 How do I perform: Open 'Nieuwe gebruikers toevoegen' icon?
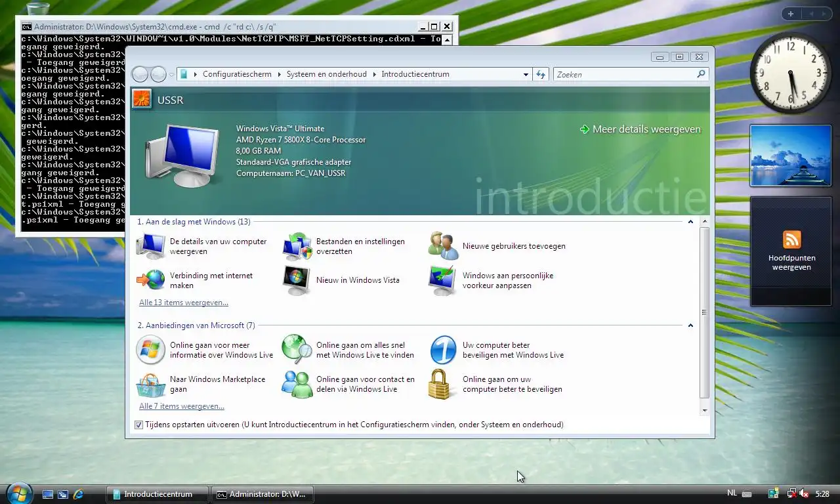pyautogui.click(x=444, y=246)
